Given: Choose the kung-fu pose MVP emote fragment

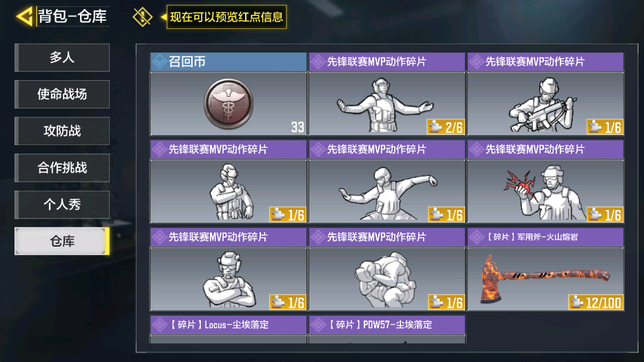Looking at the screenshot, I should [x=387, y=182].
